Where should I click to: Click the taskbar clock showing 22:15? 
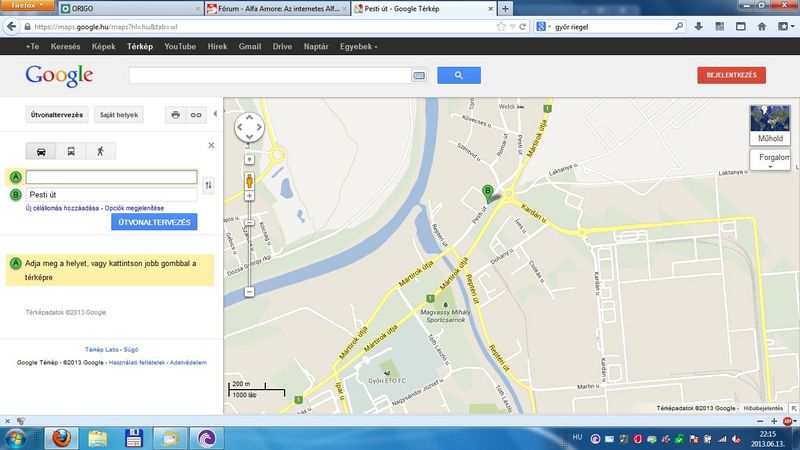coord(767,438)
